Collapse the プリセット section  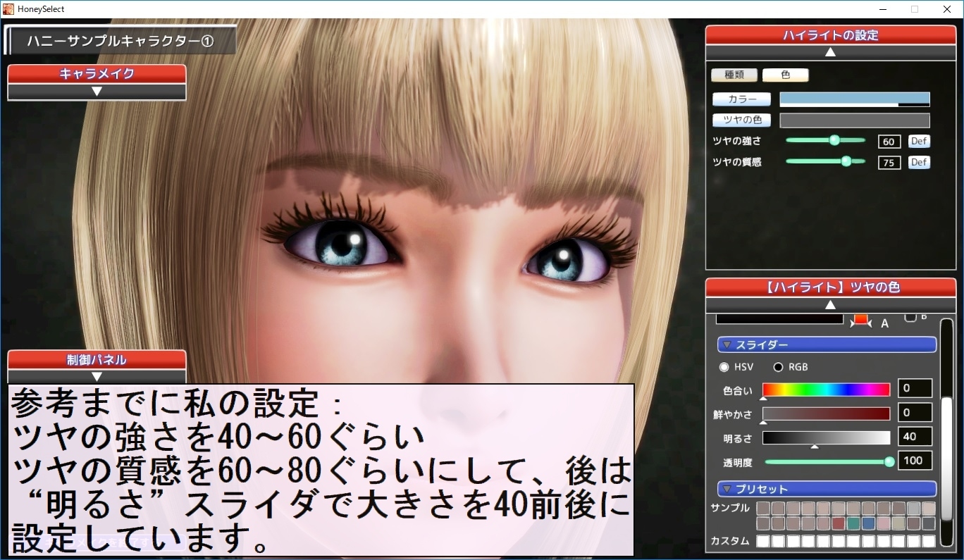point(827,489)
